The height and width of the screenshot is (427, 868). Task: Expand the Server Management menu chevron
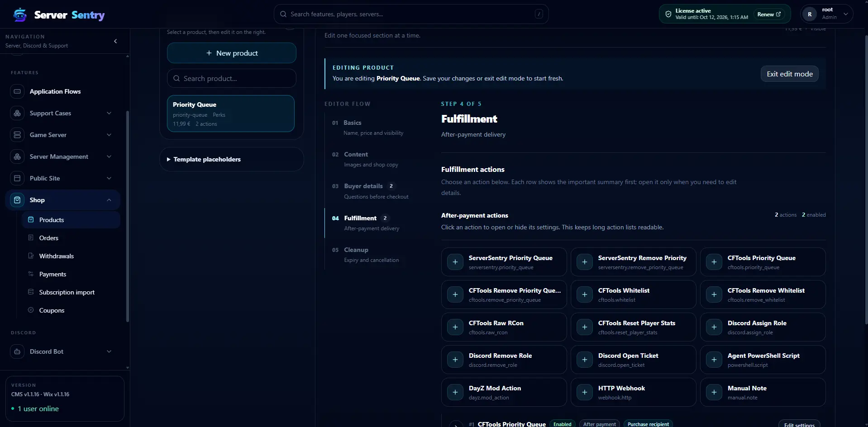109,157
